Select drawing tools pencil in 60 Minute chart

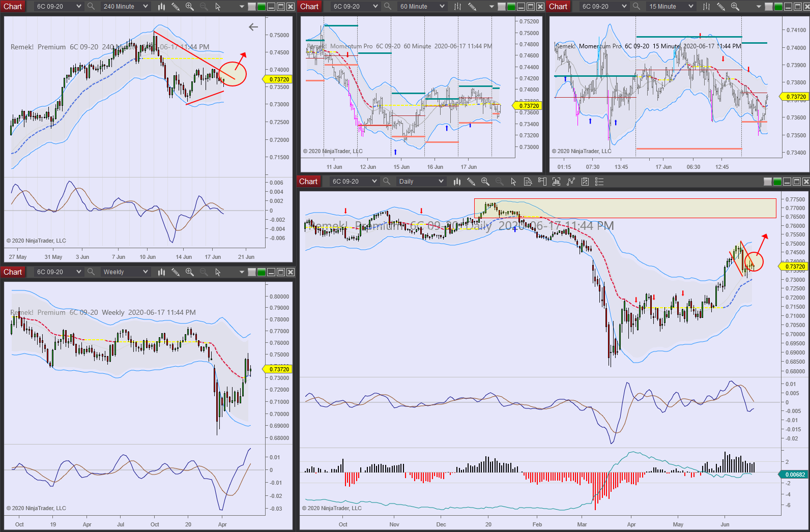(x=472, y=7)
